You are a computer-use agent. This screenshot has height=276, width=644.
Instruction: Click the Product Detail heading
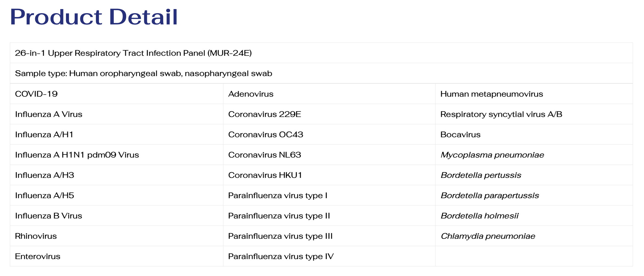(94, 17)
